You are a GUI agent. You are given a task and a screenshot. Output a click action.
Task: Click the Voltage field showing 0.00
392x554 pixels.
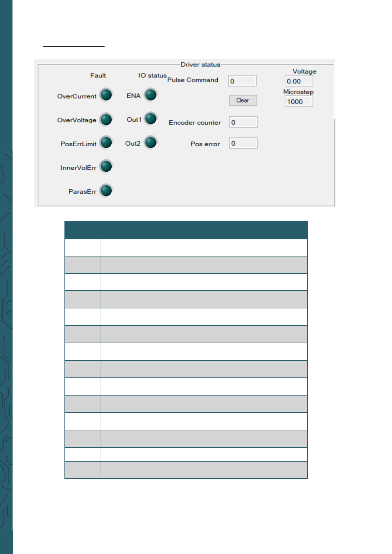coord(299,81)
